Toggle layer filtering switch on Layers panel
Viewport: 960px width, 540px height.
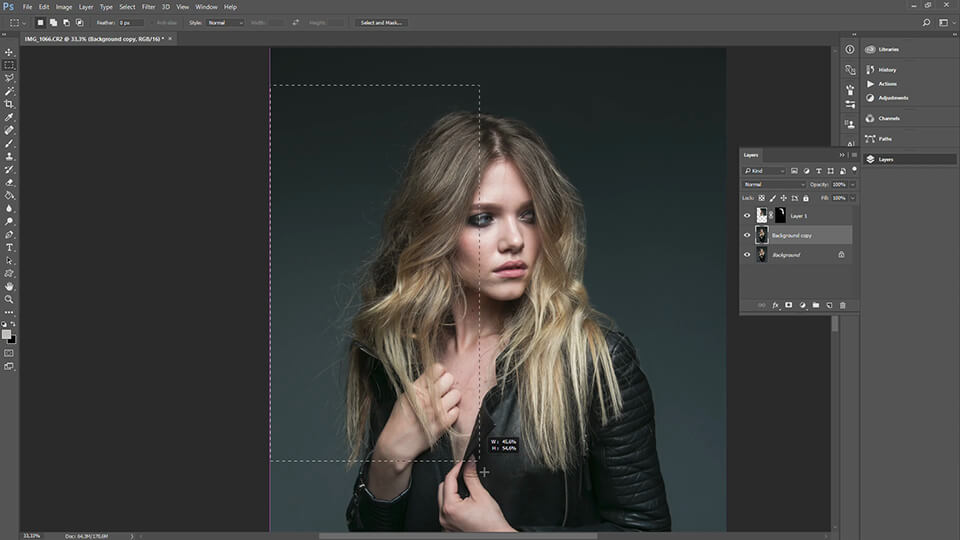(x=855, y=170)
